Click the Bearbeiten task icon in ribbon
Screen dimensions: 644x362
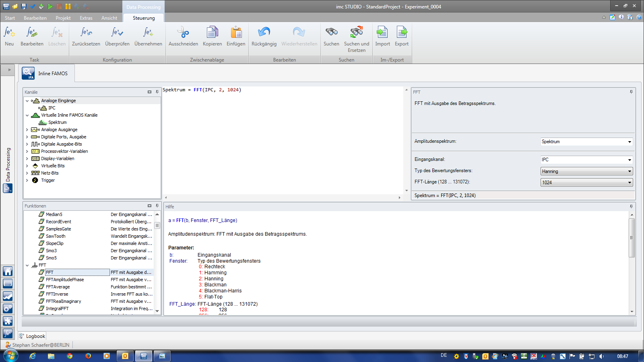tap(32, 33)
